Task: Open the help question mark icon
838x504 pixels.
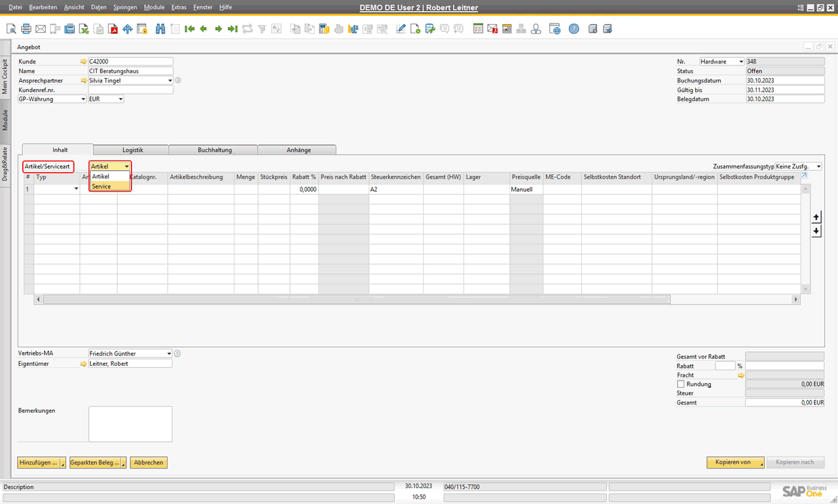Action: (x=574, y=29)
